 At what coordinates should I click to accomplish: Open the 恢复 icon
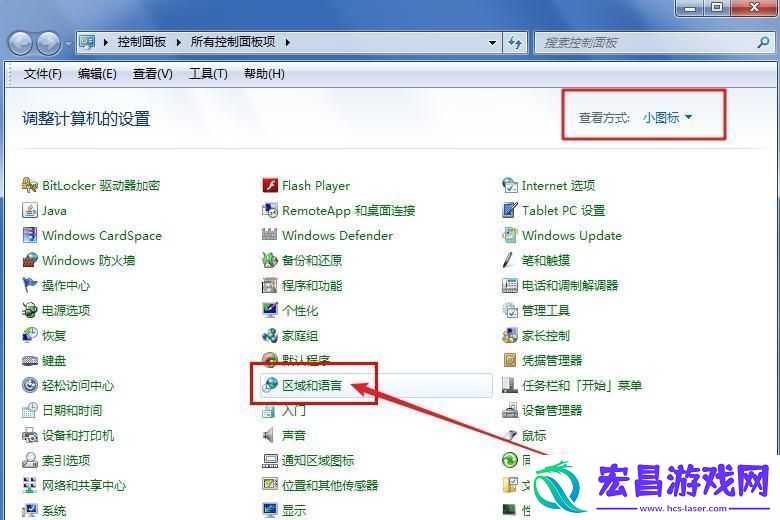29,335
